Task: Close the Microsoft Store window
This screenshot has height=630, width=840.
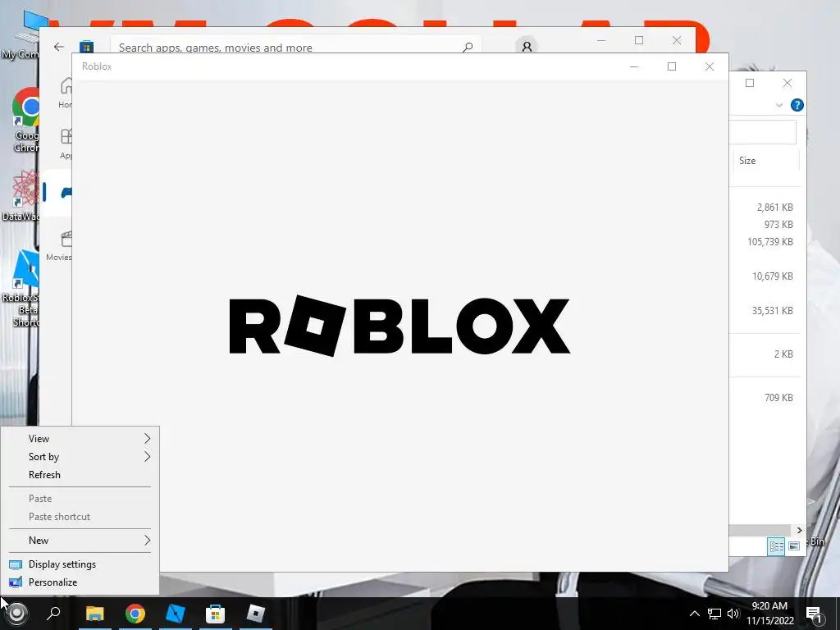Action: pyautogui.click(x=677, y=41)
